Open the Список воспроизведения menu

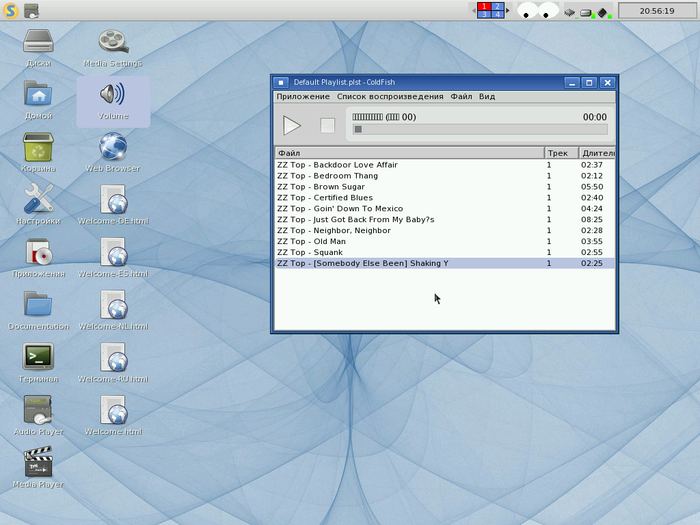tap(390, 97)
